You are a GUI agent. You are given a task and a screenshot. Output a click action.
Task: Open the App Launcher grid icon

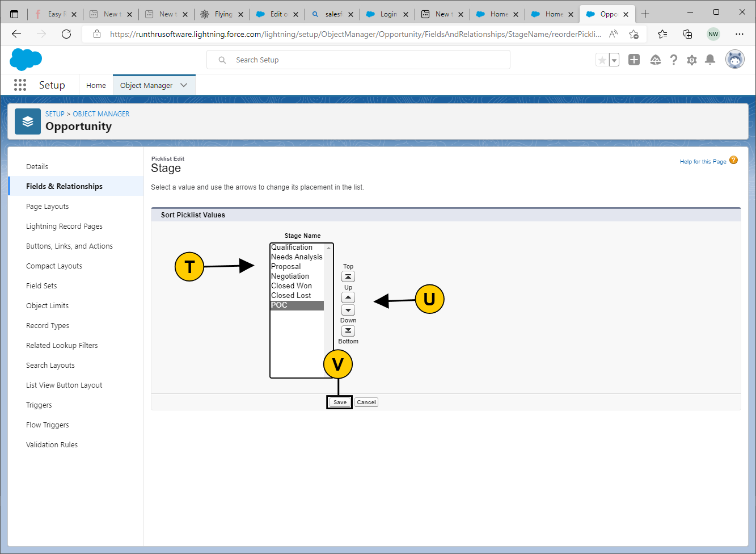click(20, 85)
